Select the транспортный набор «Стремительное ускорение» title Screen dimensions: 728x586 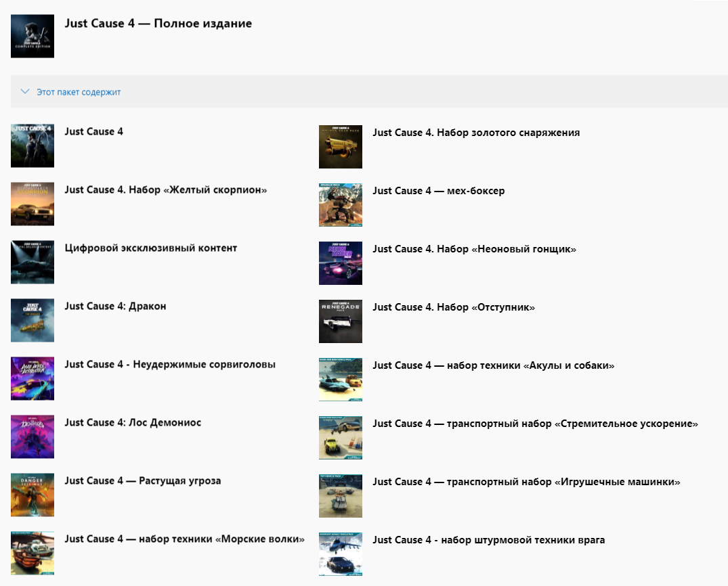point(535,424)
